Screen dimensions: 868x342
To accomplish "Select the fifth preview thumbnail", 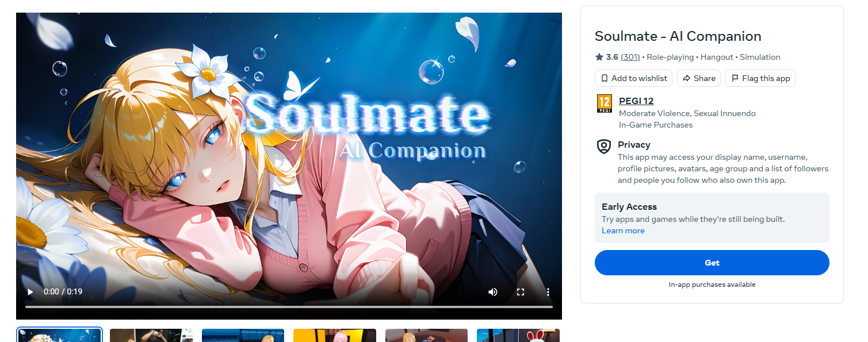I will click(426, 335).
